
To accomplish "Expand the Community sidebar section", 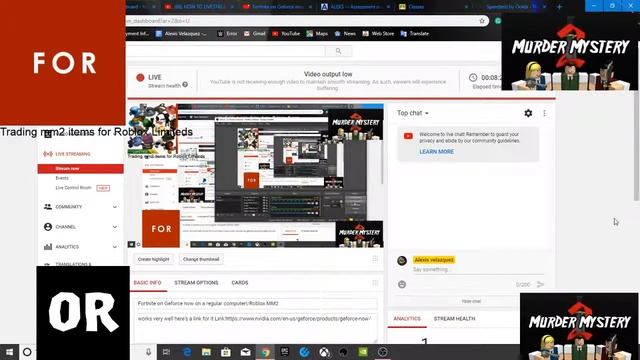I will (x=115, y=207).
